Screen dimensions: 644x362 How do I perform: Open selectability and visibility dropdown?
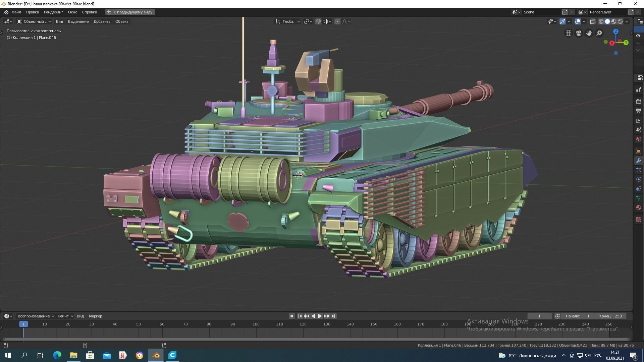click(552, 21)
